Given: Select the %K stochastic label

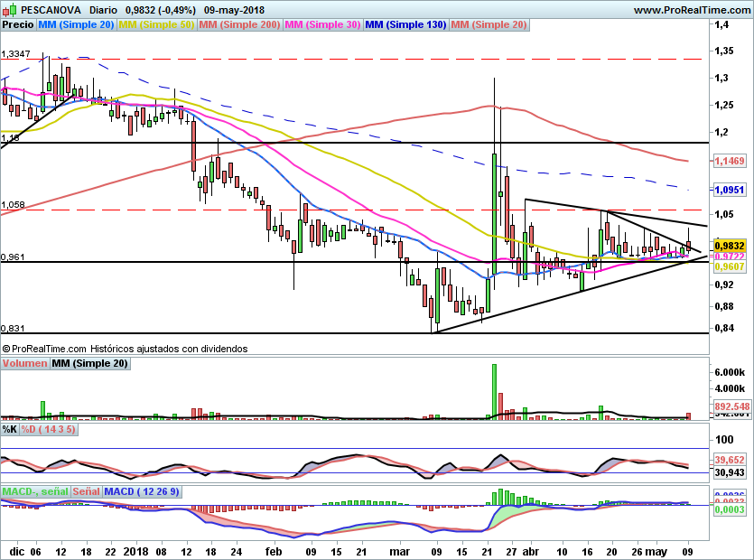Looking at the screenshot, I should click(x=10, y=429).
